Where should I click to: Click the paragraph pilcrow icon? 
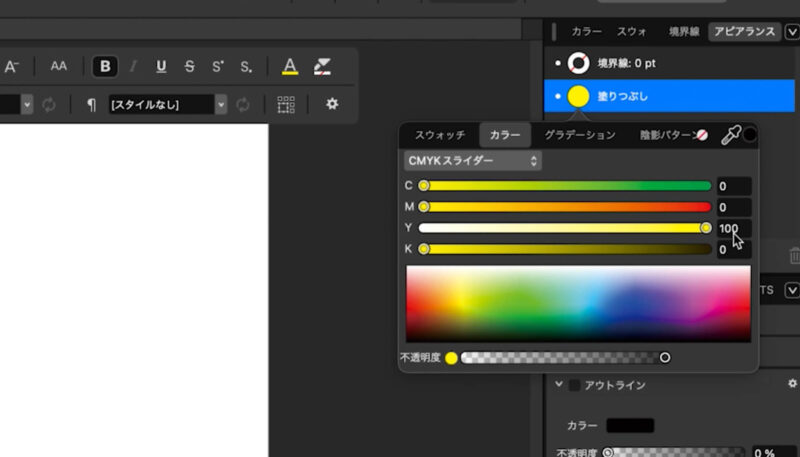(x=91, y=105)
